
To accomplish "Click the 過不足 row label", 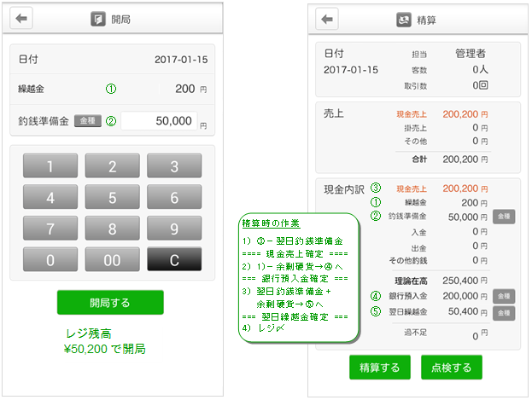I will 415,333.
